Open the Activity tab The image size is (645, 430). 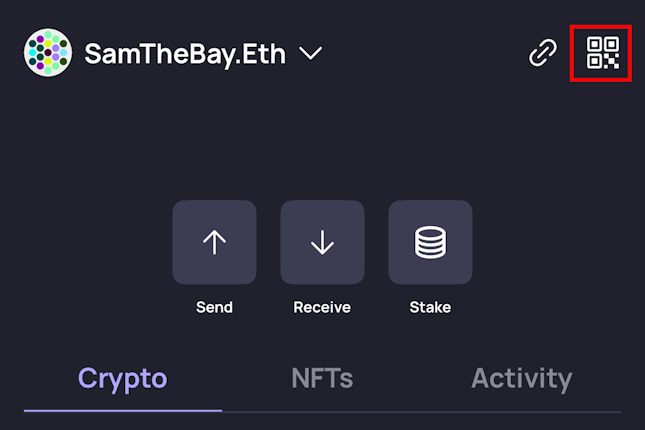pos(521,378)
